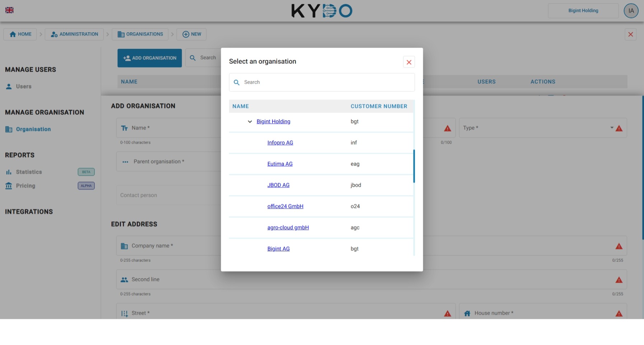This screenshot has width=644, height=345.
Task: Click the dialog search magnifier icon
Action: click(x=237, y=82)
